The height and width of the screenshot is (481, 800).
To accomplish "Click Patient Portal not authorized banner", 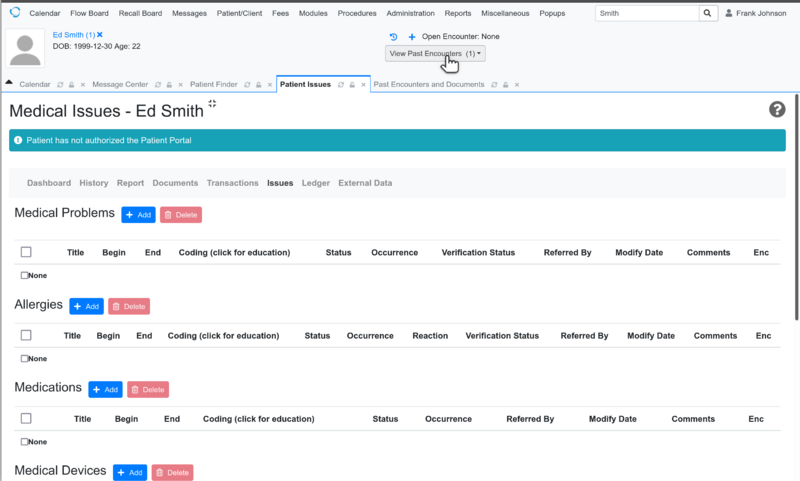I will click(397, 140).
